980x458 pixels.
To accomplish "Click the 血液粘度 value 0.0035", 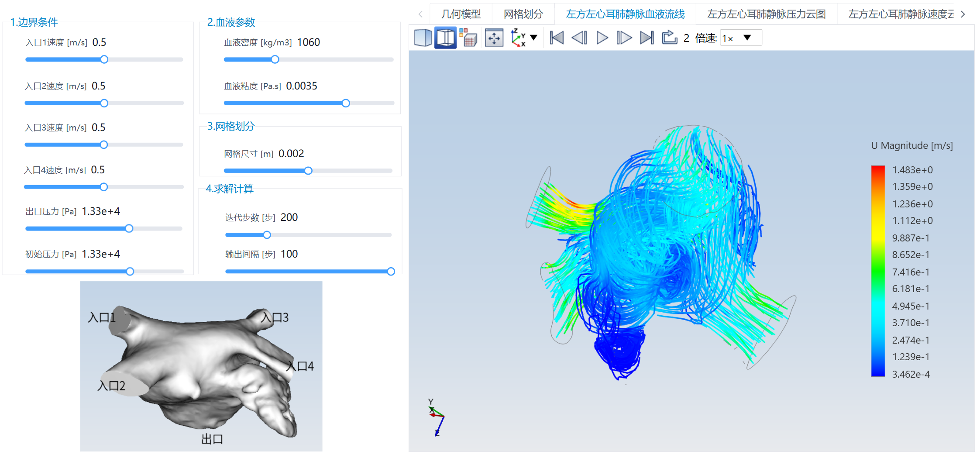I will point(302,86).
